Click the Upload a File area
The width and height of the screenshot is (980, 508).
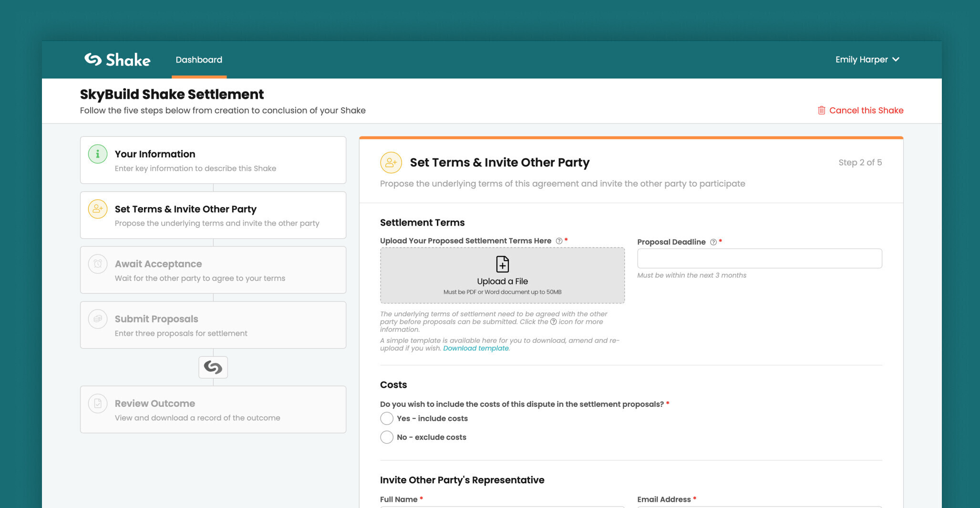click(502, 275)
